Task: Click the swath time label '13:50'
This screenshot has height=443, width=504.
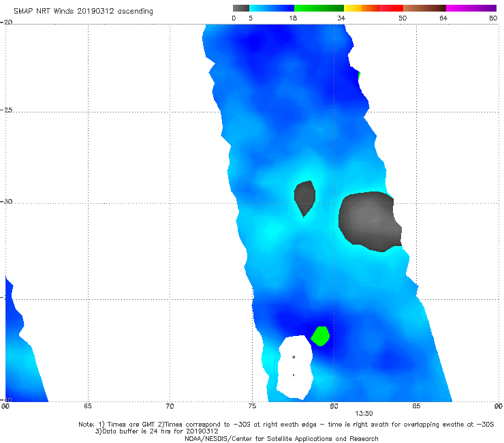Action: 364,414
